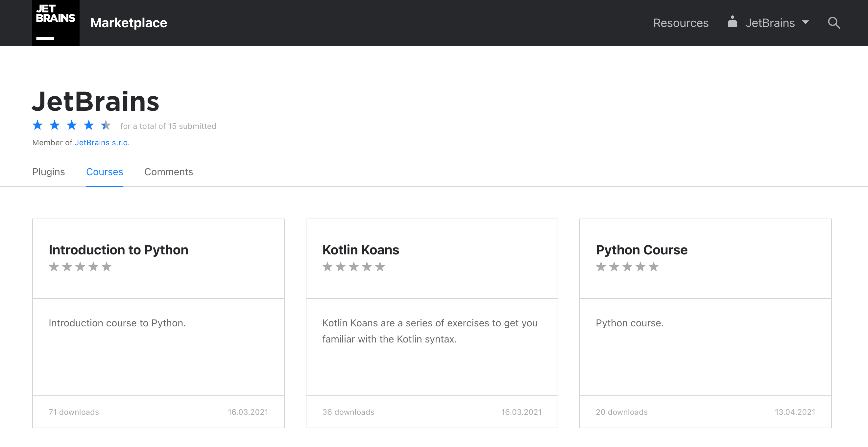Click the JetBrains username in header
Viewport: 868px width, 447px height.
(x=770, y=23)
